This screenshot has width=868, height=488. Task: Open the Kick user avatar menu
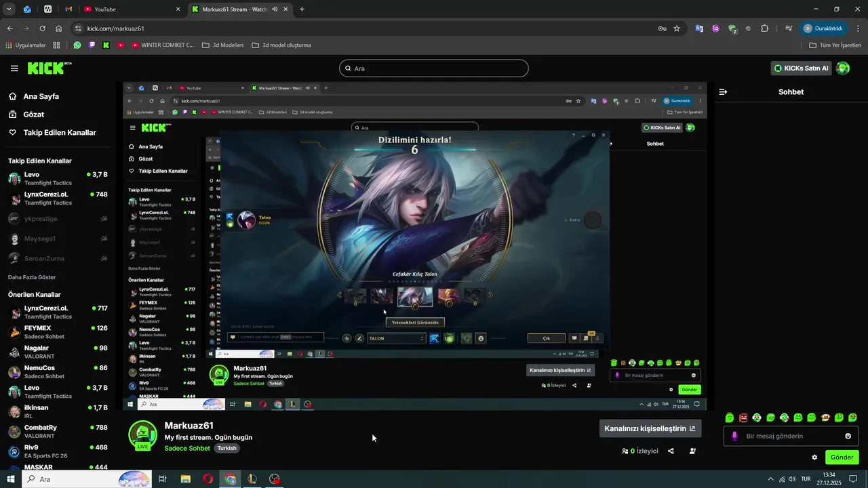(x=843, y=68)
